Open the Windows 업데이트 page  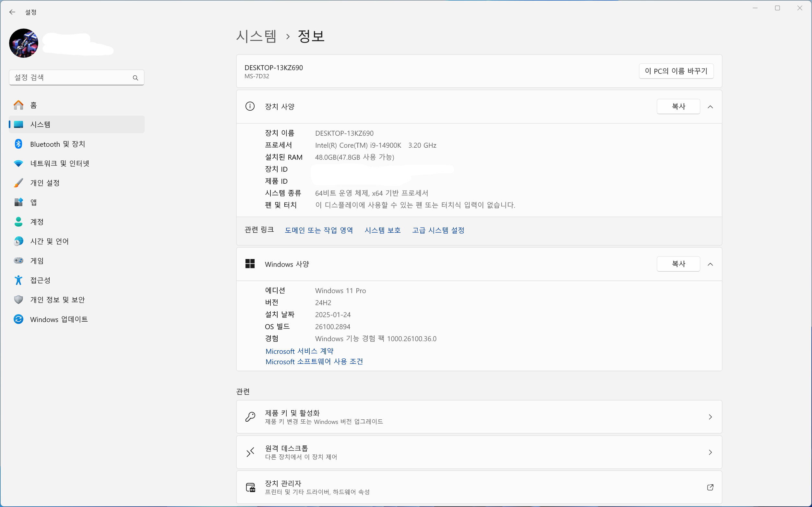coord(77,319)
